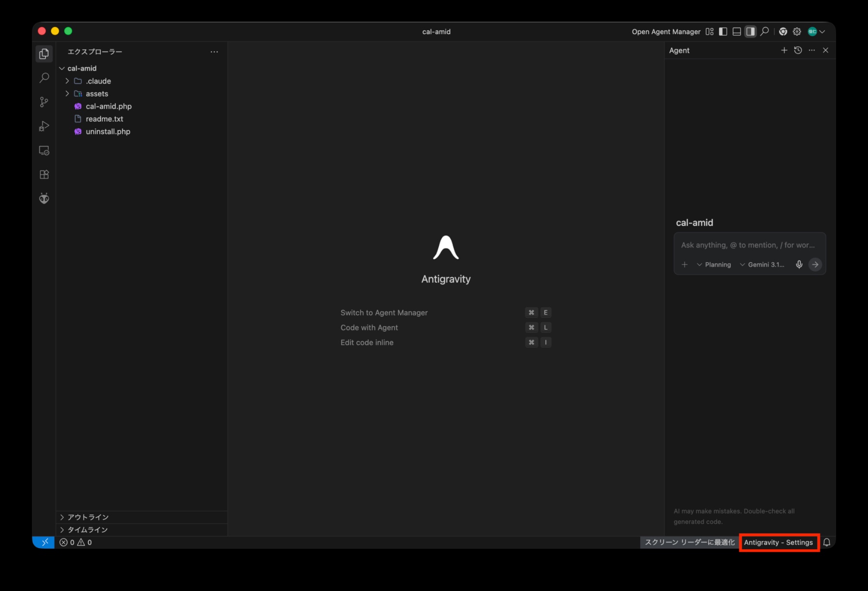View the Agent conversation history
The image size is (868, 591).
(798, 50)
